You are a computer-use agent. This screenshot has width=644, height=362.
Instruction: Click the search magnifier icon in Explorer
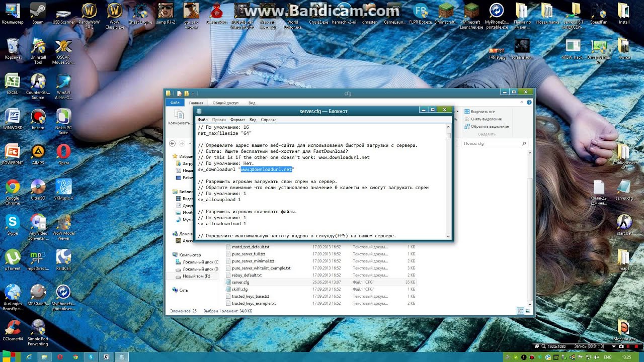[524, 143]
